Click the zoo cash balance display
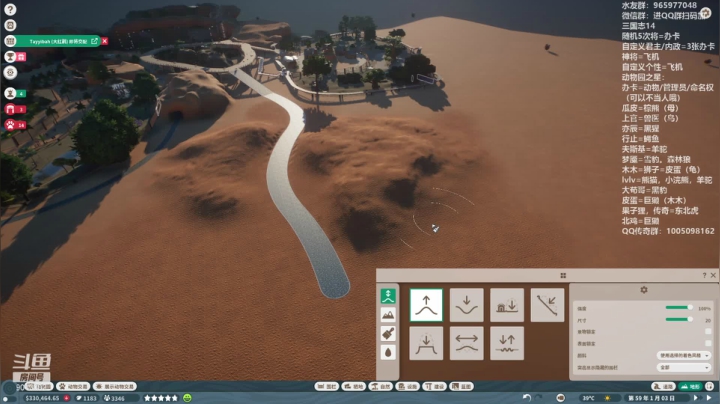The width and height of the screenshot is (720, 404). click(x=42, y=398)
